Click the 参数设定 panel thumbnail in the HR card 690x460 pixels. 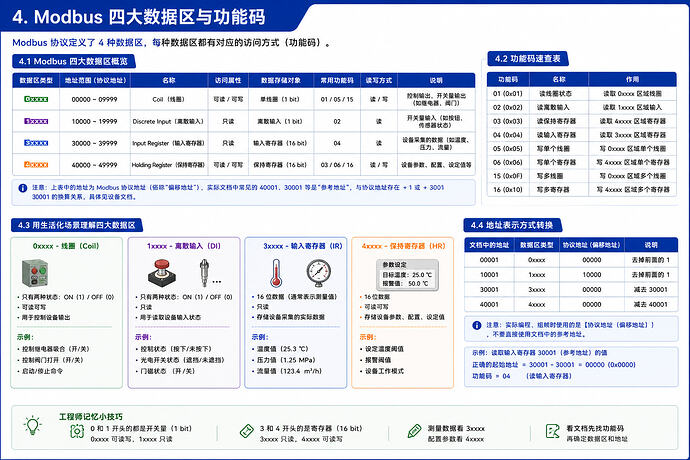click(407, 275)
